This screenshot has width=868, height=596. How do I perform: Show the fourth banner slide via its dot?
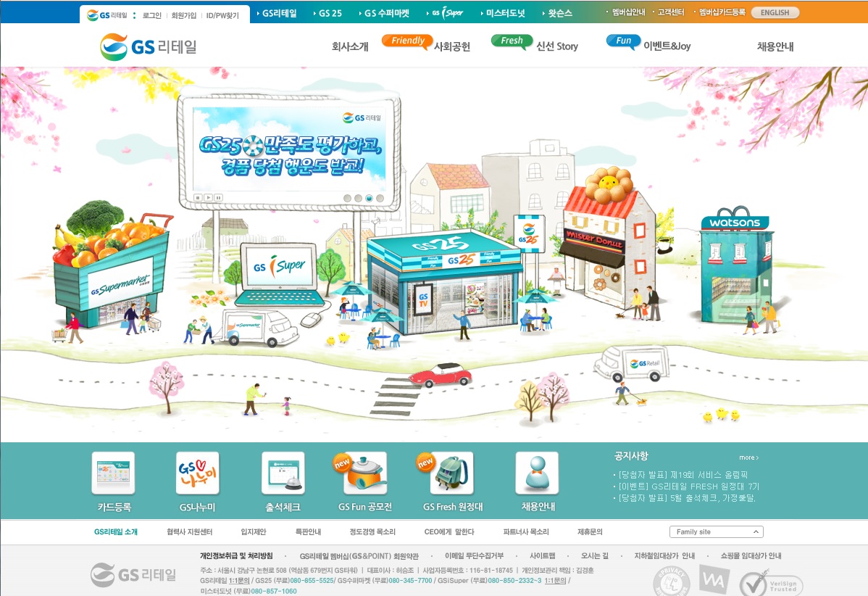(x=380, y=198)
